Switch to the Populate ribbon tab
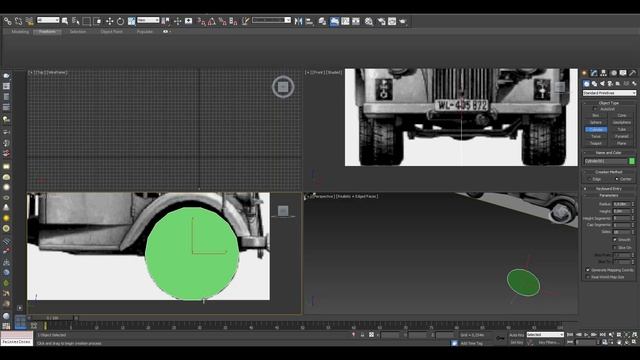The image size is (640, 360). coord(144,31)
